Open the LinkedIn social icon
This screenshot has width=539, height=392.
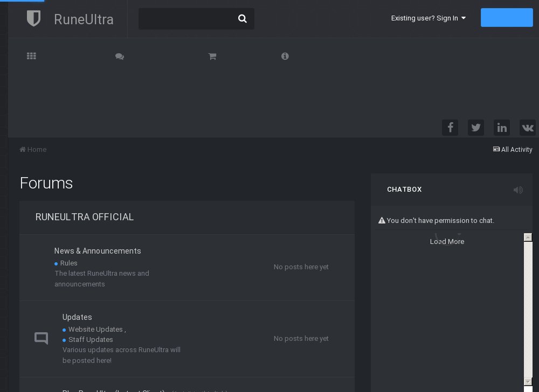pos(502,128)
